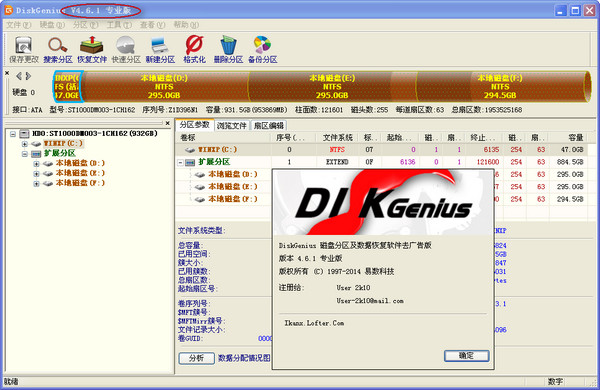600x390 pixels.
Task: Expand 本地磁盘 (D:) in the tree
Action: tap(36, 164)
